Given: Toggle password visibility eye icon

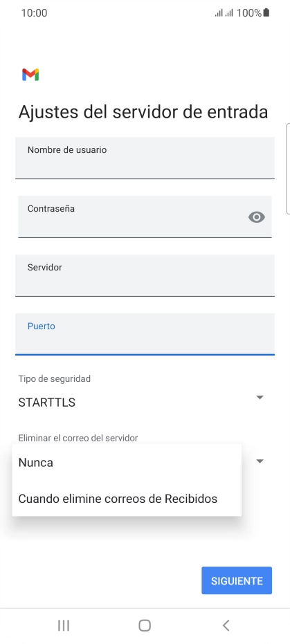Looking at the screenshot, I should (257, 217).
